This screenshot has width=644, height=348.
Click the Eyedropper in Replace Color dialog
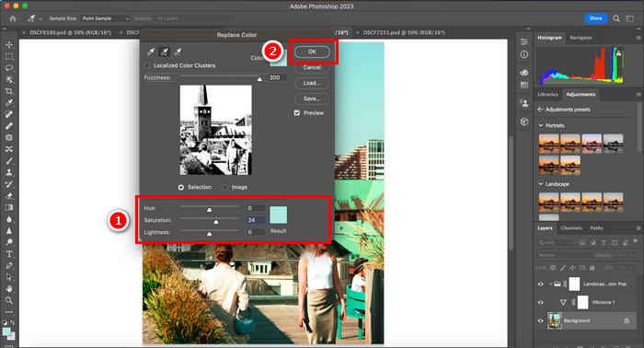[151, 52]
